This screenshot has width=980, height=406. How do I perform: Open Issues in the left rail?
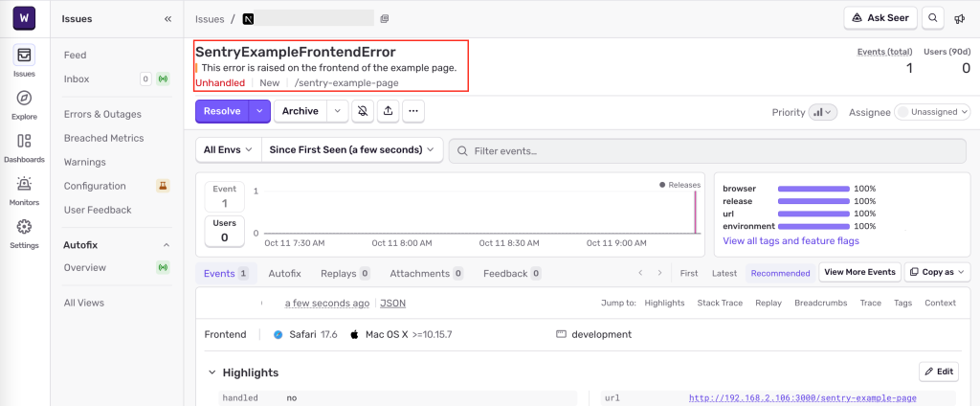click(x=24, y=61)
